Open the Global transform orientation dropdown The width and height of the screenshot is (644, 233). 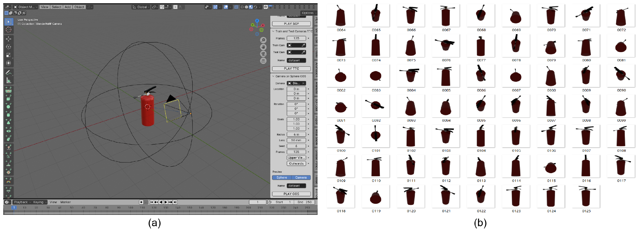coord(141,7)
